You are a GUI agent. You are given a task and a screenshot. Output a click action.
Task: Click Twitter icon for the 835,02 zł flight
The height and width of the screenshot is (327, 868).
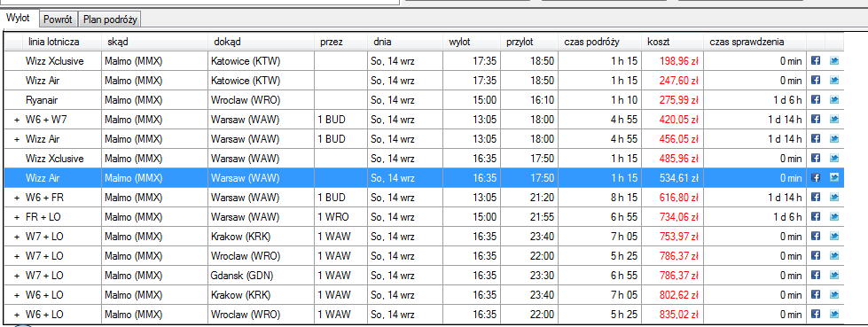click(834, 315)
